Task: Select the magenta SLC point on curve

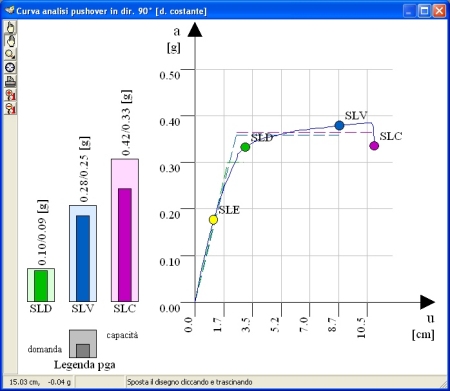Action: 374,146
